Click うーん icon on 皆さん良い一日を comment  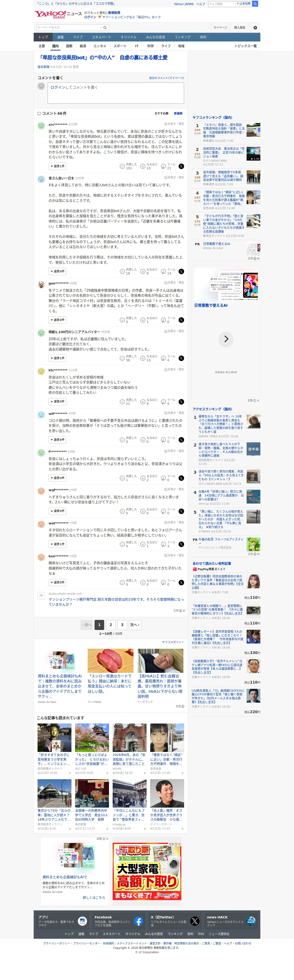(163, 272)
